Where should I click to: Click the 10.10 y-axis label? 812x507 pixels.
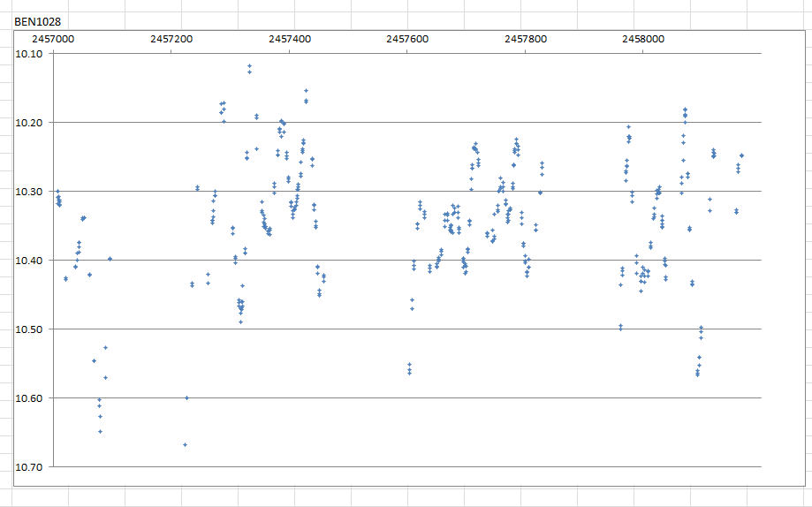[29, 54]
